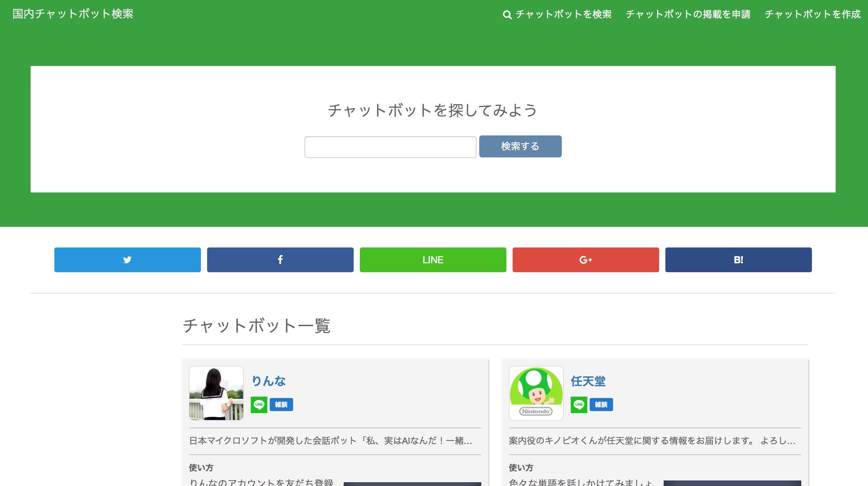This screenshot has height=486, width=868.
Task: Click the 国内チャットボット検索 site title
Action: [73, 14]
